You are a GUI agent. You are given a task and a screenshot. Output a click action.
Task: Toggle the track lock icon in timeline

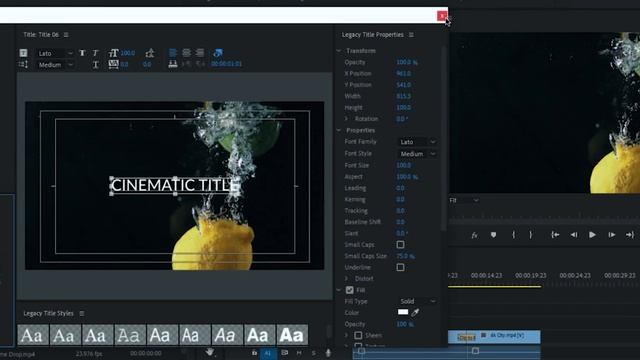pyautogui.click(x=254, y=353)
